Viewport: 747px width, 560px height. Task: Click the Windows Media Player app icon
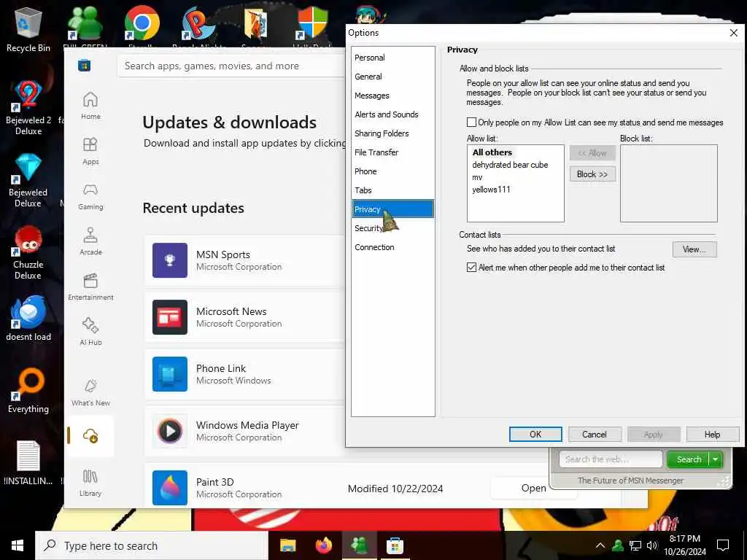pos(169,431)
